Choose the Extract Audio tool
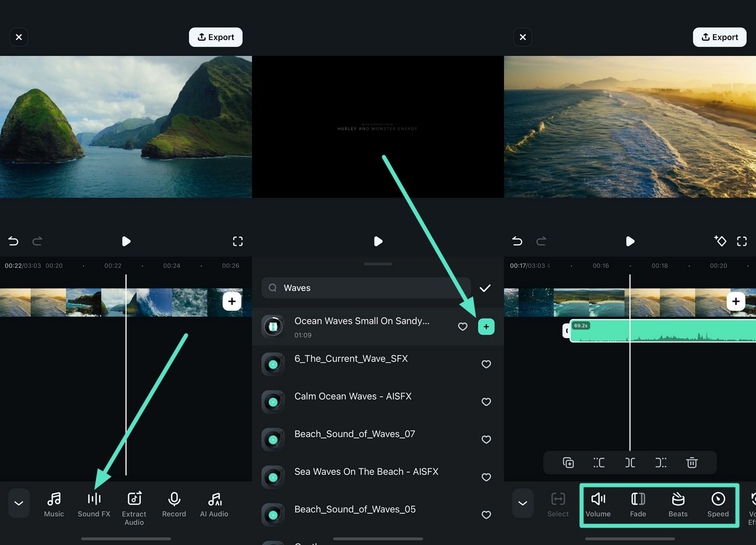The width and height of the screenshot is (756, 545). (x=134, y=508)
